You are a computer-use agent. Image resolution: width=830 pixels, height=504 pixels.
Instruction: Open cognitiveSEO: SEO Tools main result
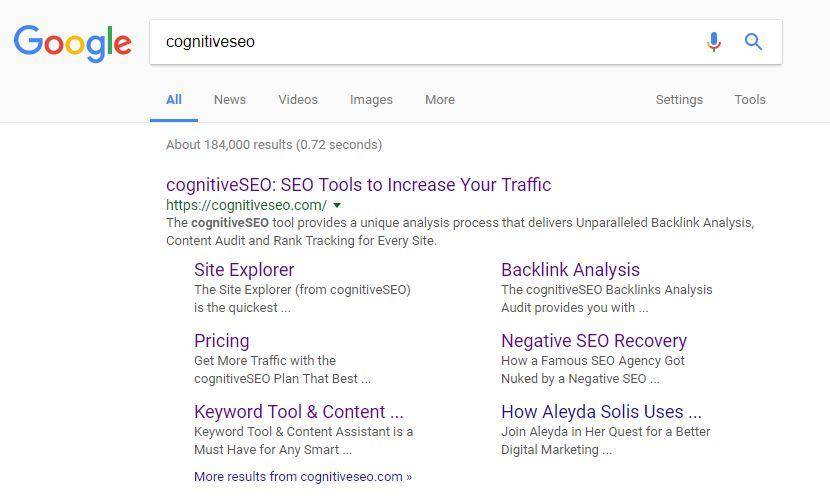(x=358, y=185)
